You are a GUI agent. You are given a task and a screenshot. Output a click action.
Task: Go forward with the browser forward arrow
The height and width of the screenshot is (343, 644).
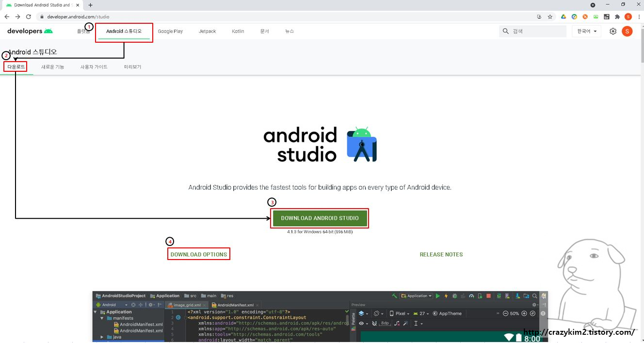(x=17, y=16)
